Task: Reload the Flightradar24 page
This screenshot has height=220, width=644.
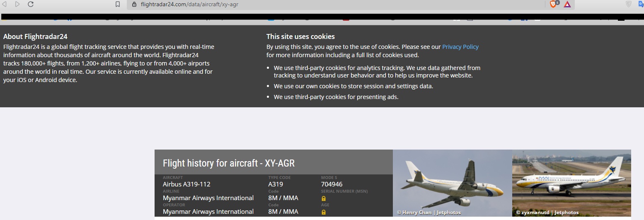Action: pyautogui.click(x=30, y=4)
